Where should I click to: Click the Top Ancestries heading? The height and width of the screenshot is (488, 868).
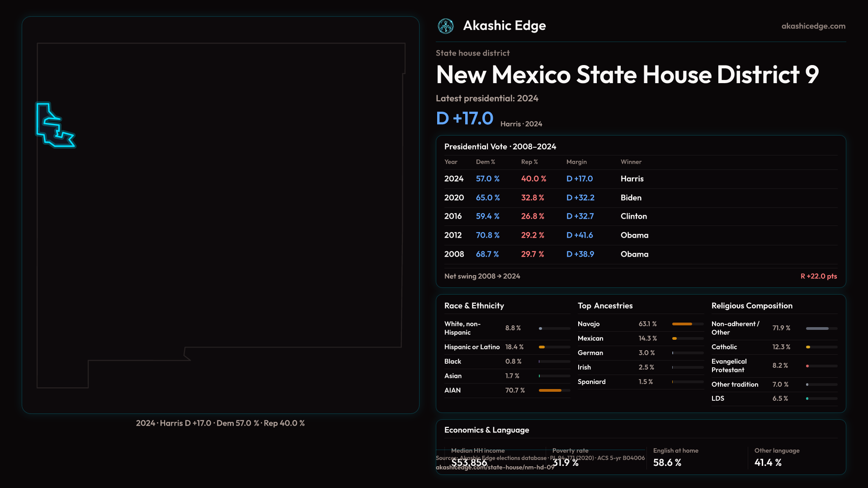(605, 306)
